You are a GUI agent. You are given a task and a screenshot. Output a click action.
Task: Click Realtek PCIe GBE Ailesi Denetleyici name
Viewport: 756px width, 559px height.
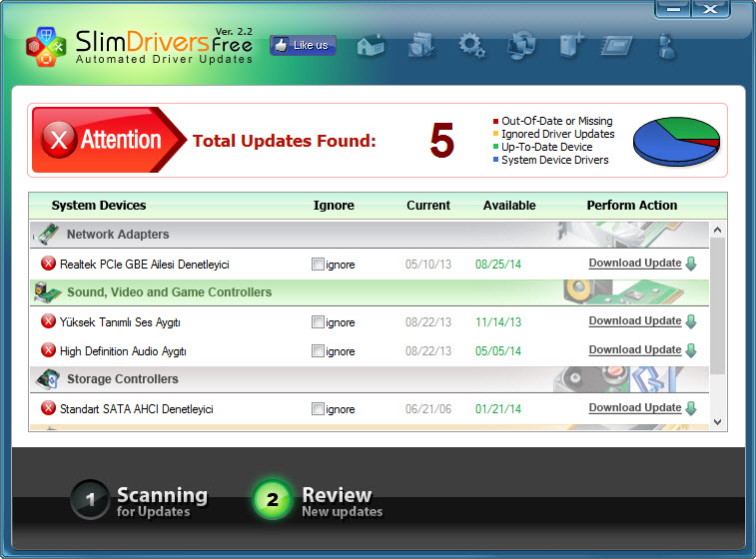(x=144, y=265)
